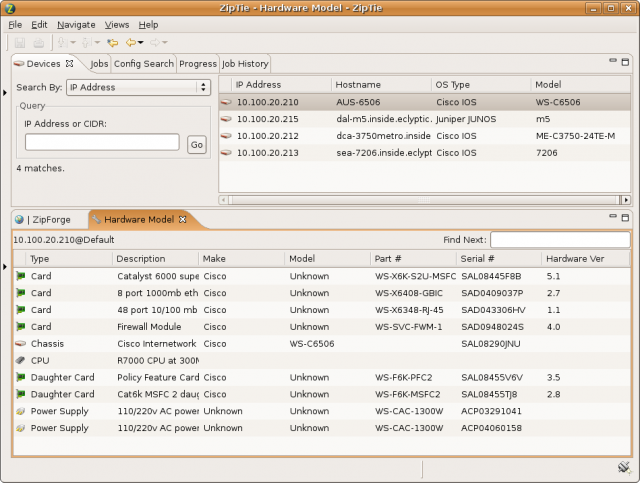
Task: Click the power supply icon for ACP04060158
Action: click(20, 428)
